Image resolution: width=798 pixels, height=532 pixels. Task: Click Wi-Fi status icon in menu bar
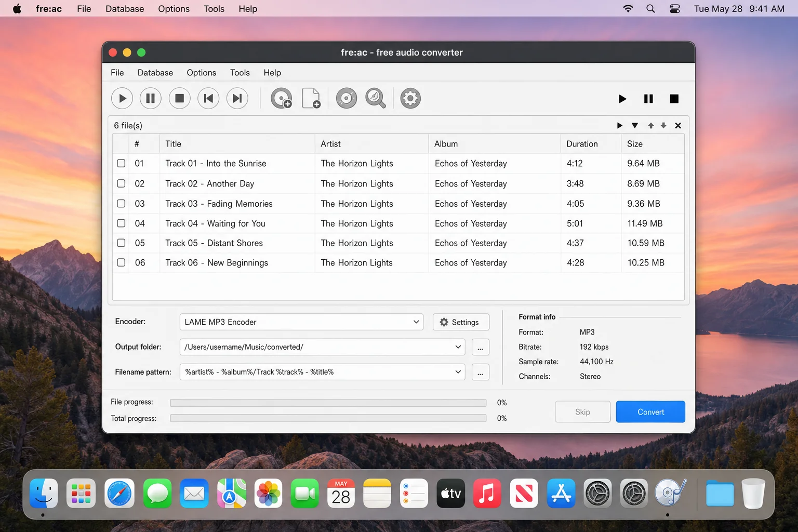[628, 9]
